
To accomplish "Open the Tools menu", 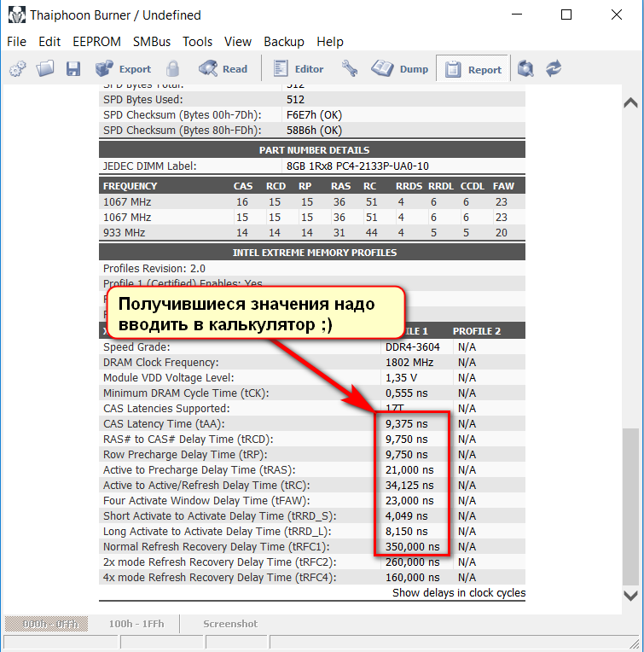I will pos(197,42).
